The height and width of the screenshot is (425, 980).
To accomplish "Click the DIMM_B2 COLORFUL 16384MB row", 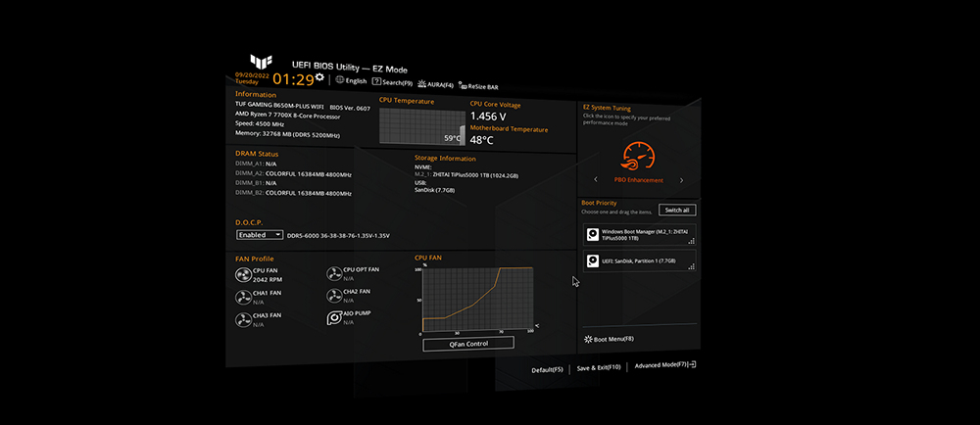I will [x=293, y=194].
